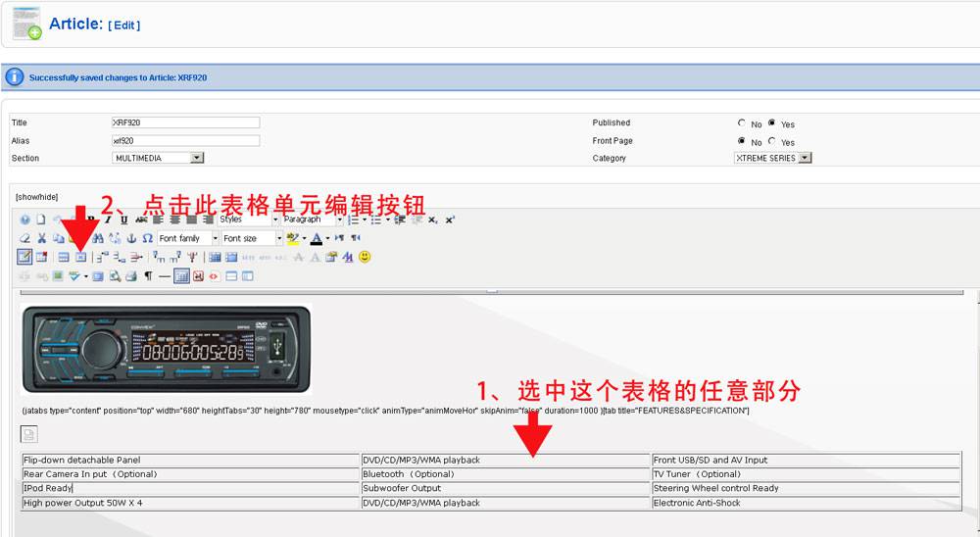This screenshot has height=537, width=980.
Task: Apply strikethrough formatting
Action: coord(142,220)
